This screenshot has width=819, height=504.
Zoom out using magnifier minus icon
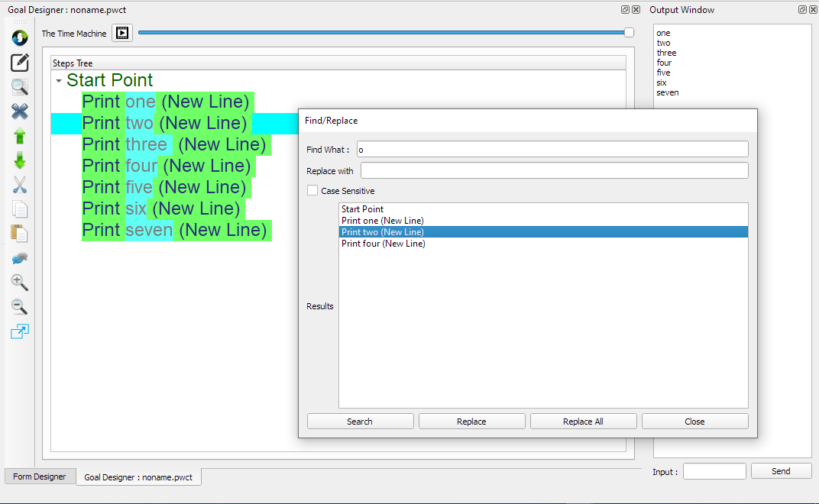pyautogui.click(x=20, y=307)
